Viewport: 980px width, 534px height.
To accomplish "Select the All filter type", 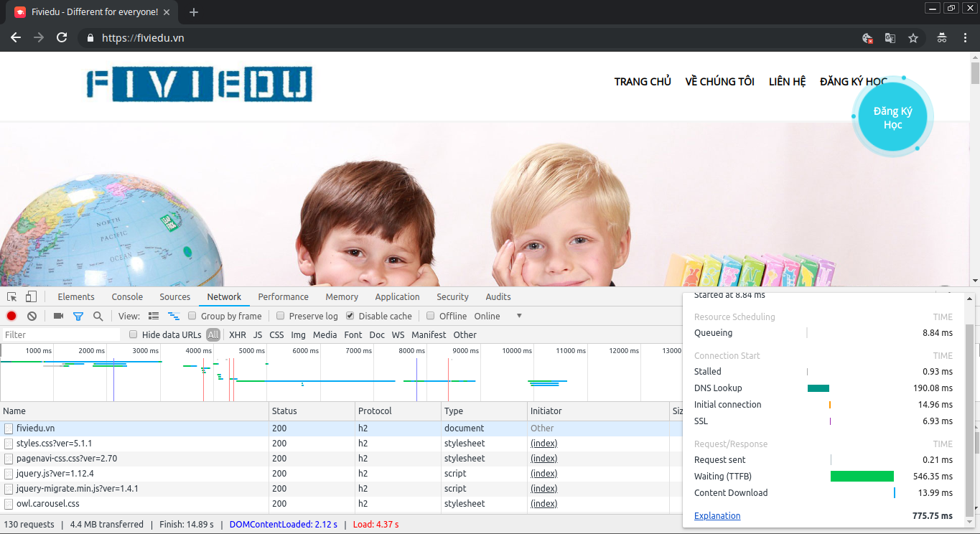I will [213, 334].
